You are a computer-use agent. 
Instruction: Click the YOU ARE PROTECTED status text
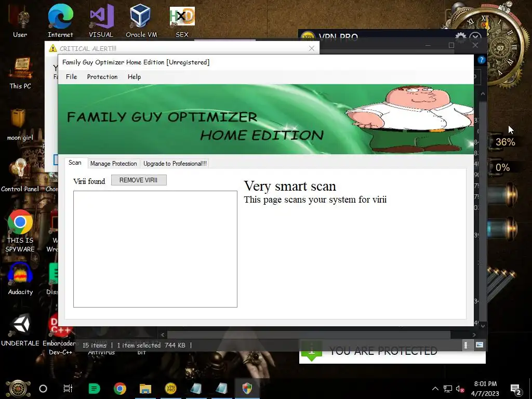(x=383, y=351)
